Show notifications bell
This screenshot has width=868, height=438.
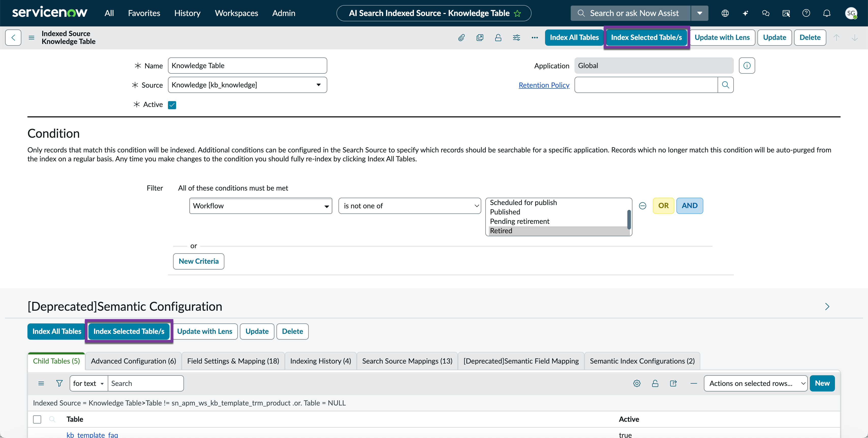[x=827, y=13]
